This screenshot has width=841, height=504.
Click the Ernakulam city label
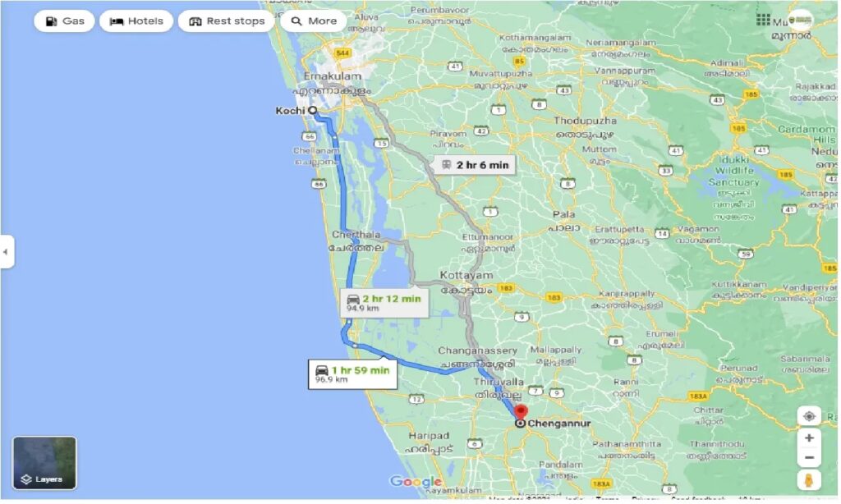pyautogui.click(x=333, y=76)
